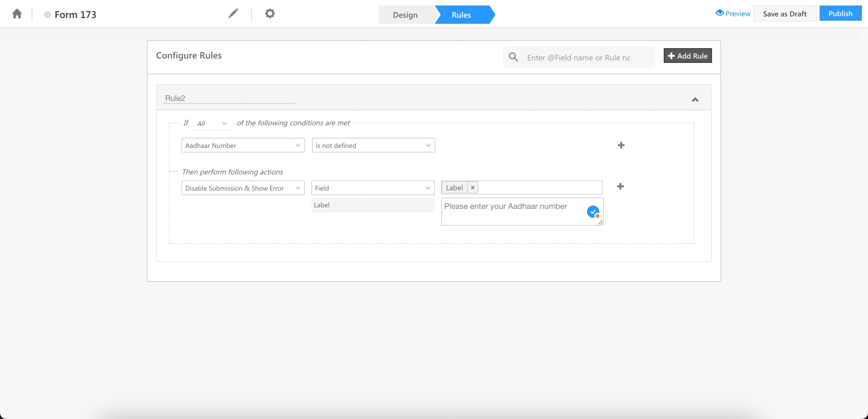The image size is (868, 419).
Task: Click the form status indicator dot
Action: [x=47, y=15]
